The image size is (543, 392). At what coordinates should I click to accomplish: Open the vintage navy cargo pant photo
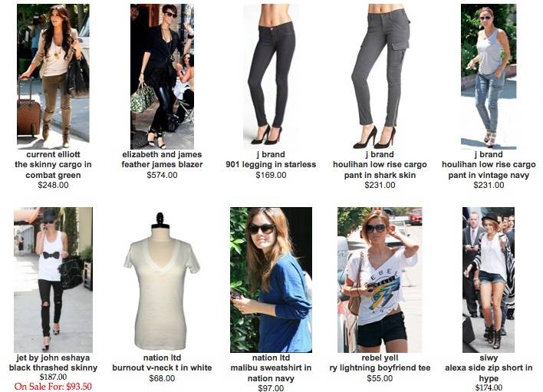point(489,77)
